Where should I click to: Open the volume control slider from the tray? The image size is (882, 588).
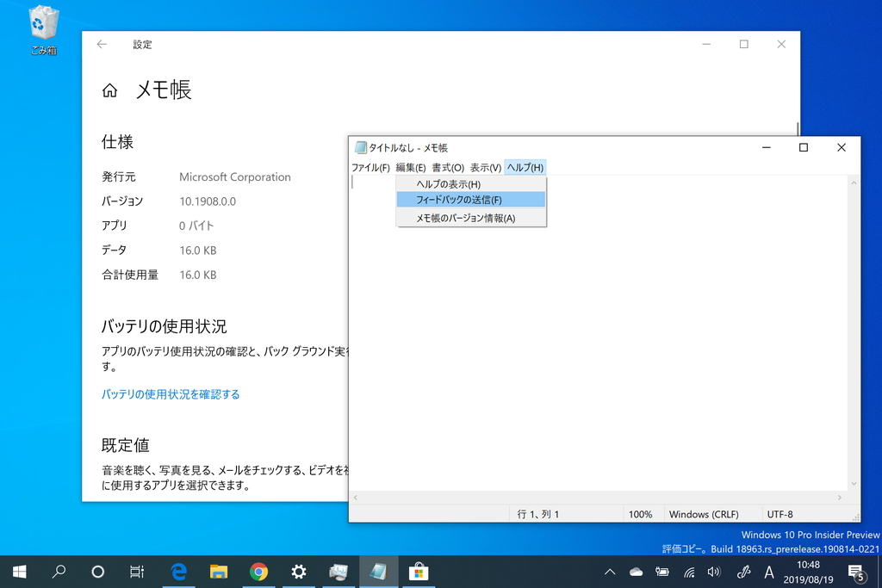[x=715, y=572]
